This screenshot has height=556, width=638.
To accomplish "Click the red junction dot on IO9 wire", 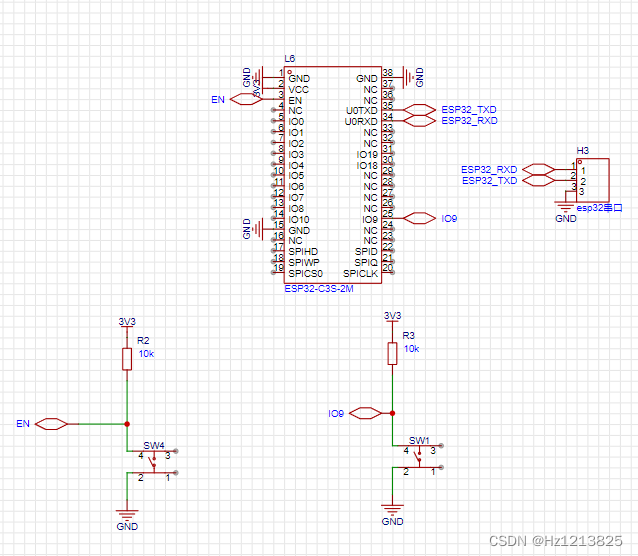I will (392, 413).
